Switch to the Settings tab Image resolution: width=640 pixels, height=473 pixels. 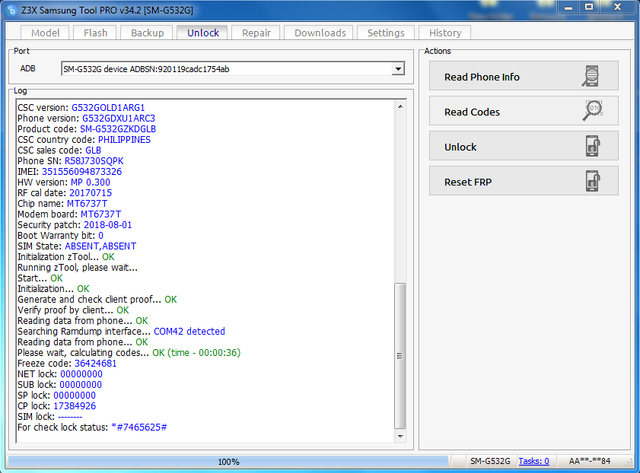coord(386,33)
